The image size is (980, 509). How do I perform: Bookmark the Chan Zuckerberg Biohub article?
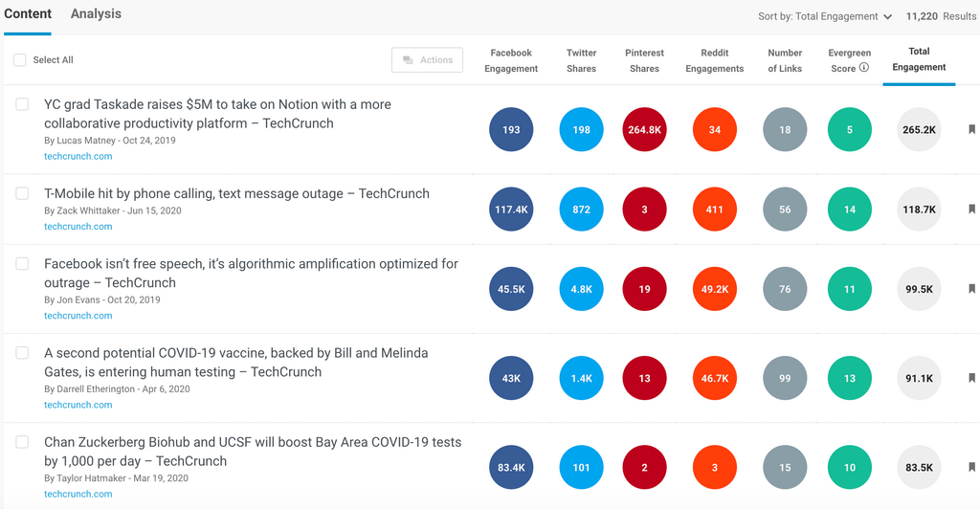[x=971, y=467]
